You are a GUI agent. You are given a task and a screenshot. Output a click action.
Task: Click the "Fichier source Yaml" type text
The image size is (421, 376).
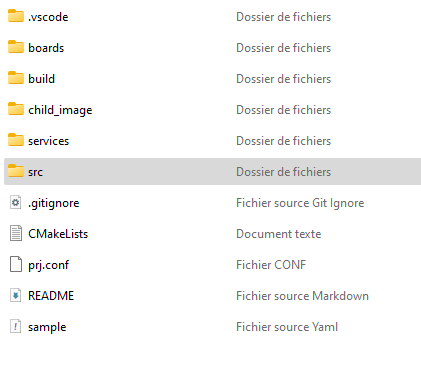pos(287,327)
